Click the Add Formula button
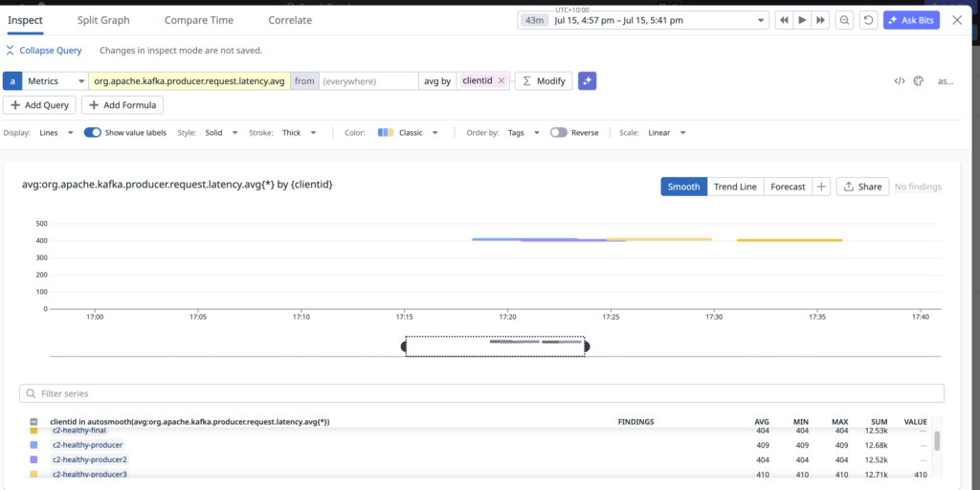The image size is (980, 490). coord(122,105)
